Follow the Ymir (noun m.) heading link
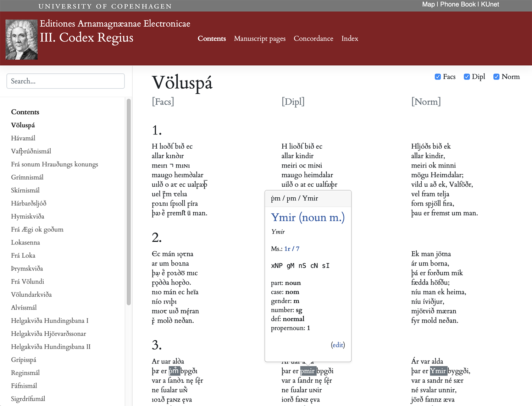Image resolution: width=532 pixels, height=406 pixels. (308, 217)
